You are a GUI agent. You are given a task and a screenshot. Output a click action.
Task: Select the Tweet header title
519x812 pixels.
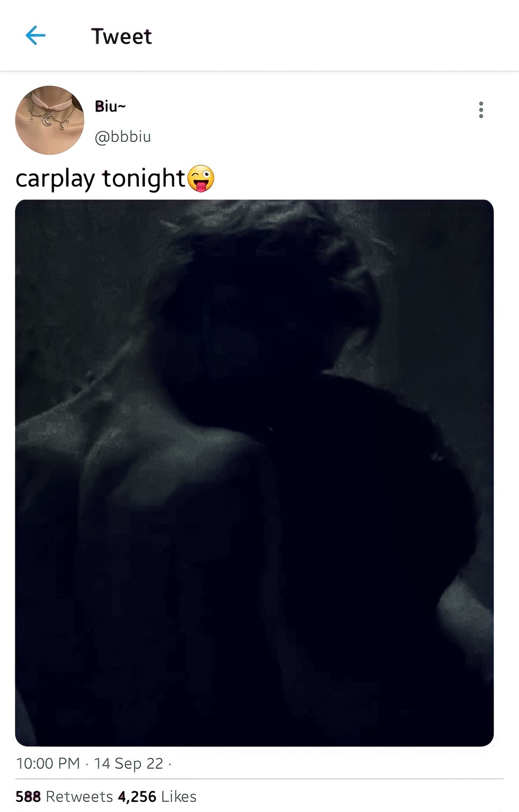click(121, 36)
